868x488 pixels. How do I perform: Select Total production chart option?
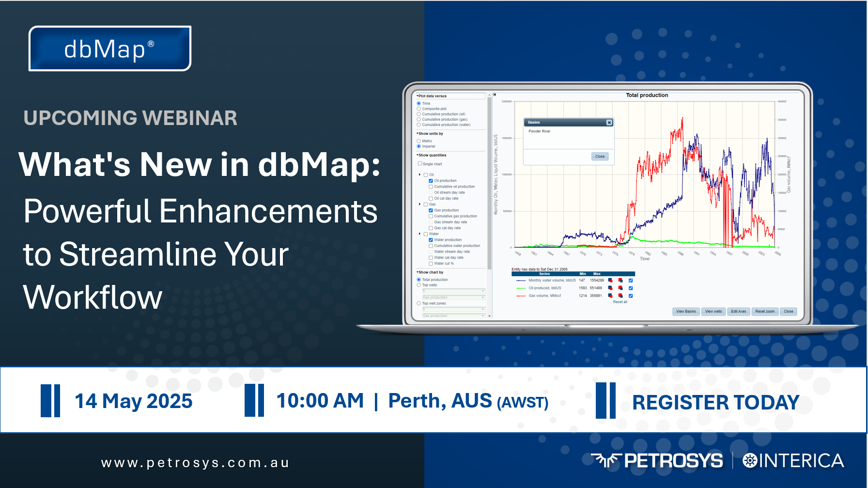coord(419,280)
